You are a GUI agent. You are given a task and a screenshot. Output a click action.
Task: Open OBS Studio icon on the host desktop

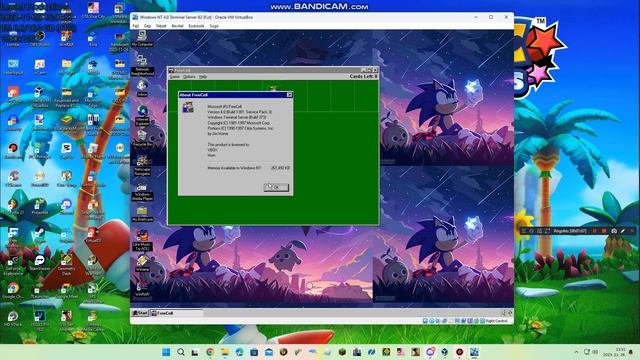40,39
